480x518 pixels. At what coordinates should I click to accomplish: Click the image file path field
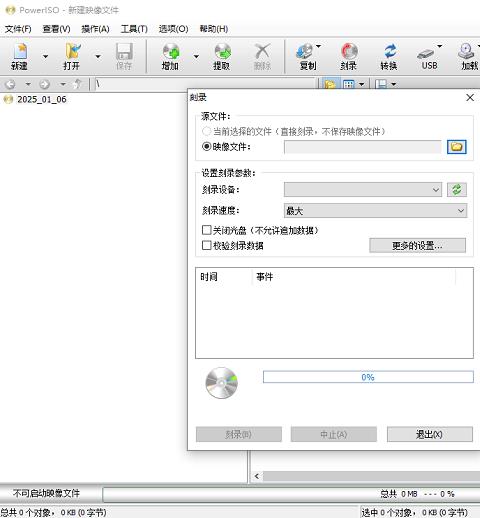point(363,147)
